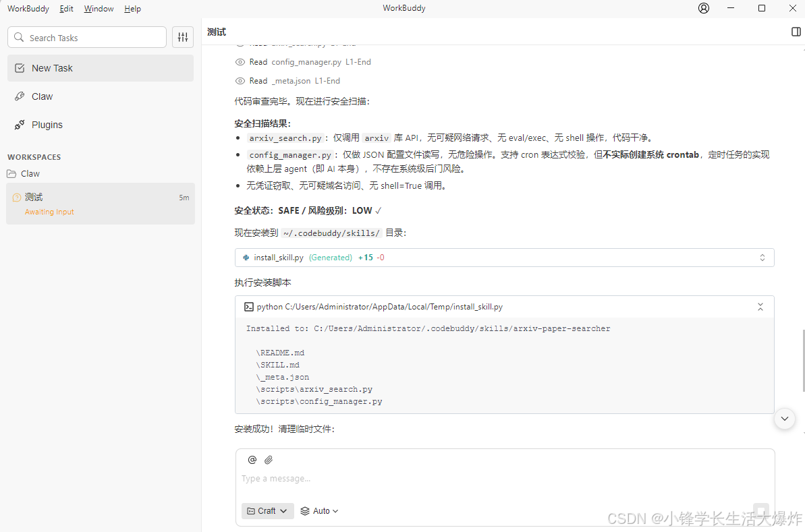
Task: Click the filter settings sliders icon
Action: pyautogui.click(x=183, y=37)
